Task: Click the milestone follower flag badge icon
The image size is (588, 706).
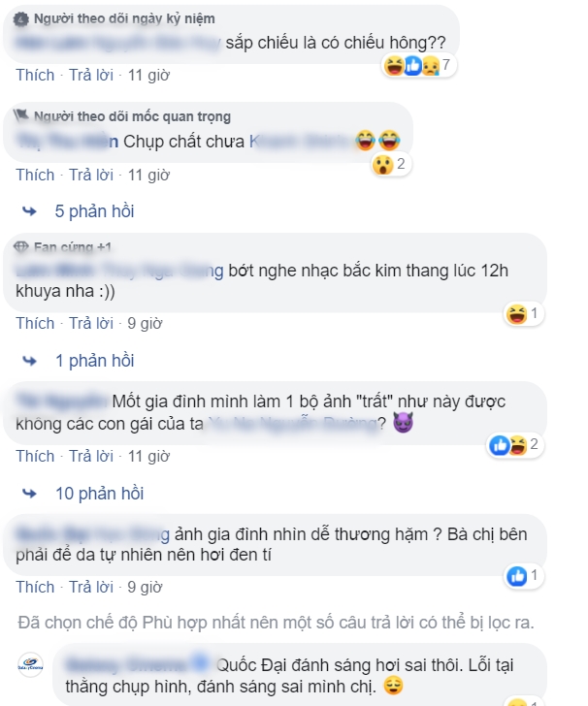Action: point(20,115)
